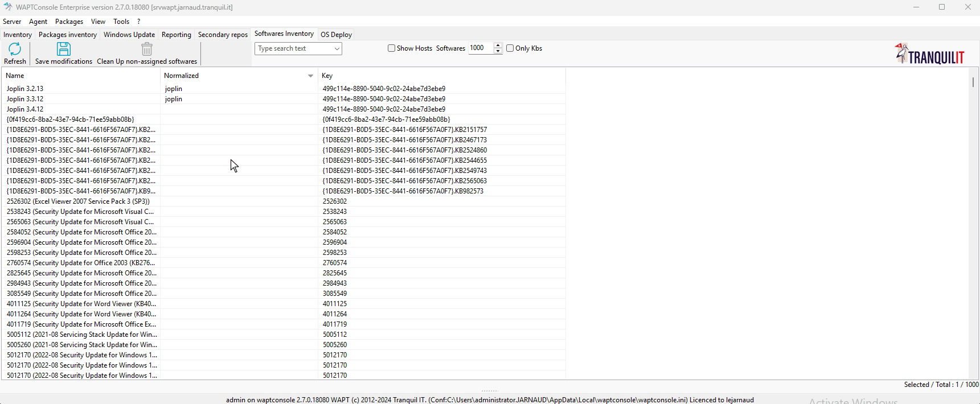Click the WAPTConsole app icon in the title bar
Image resolution: width=980 pixels, height=404 pixels.
7,7
